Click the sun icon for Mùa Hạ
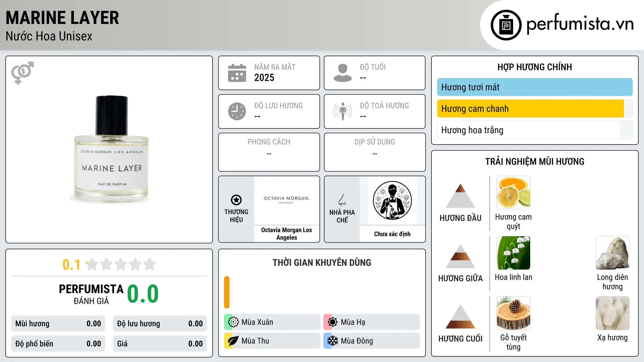The height and width of the screenshot is (362, 644). point(332,322)
